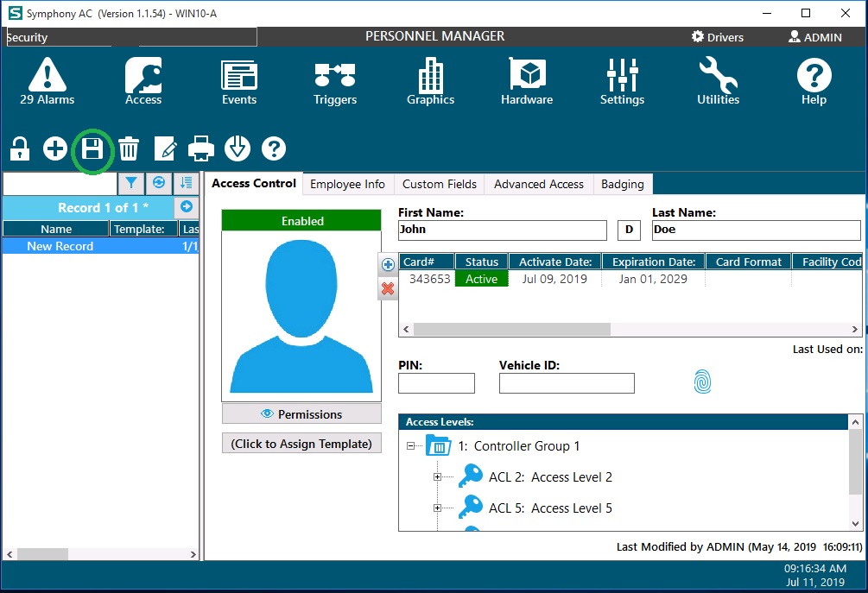This screenshot has width=868, height=593.
Task: Click the Assign Template button
Action: coord(301,444)
